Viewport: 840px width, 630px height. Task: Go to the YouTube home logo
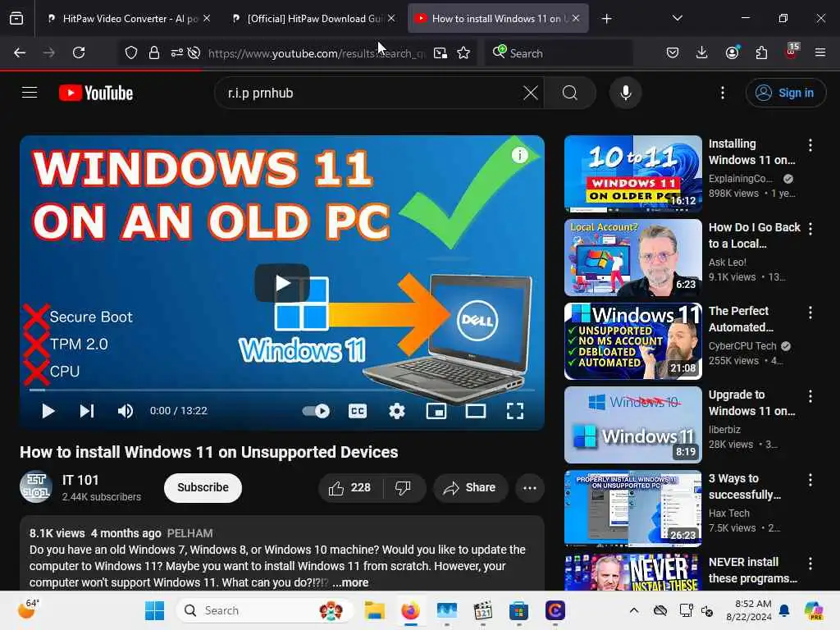coord(96,93)
